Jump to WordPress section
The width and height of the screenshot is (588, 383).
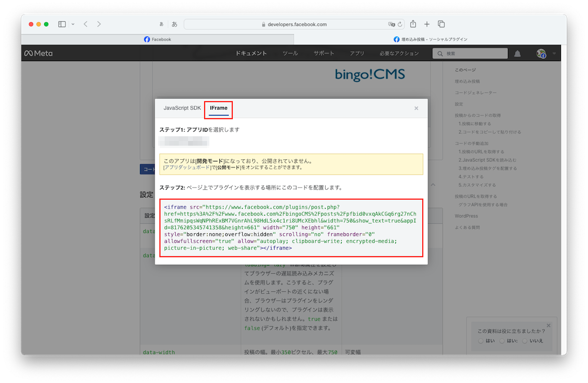pos(466,216)
